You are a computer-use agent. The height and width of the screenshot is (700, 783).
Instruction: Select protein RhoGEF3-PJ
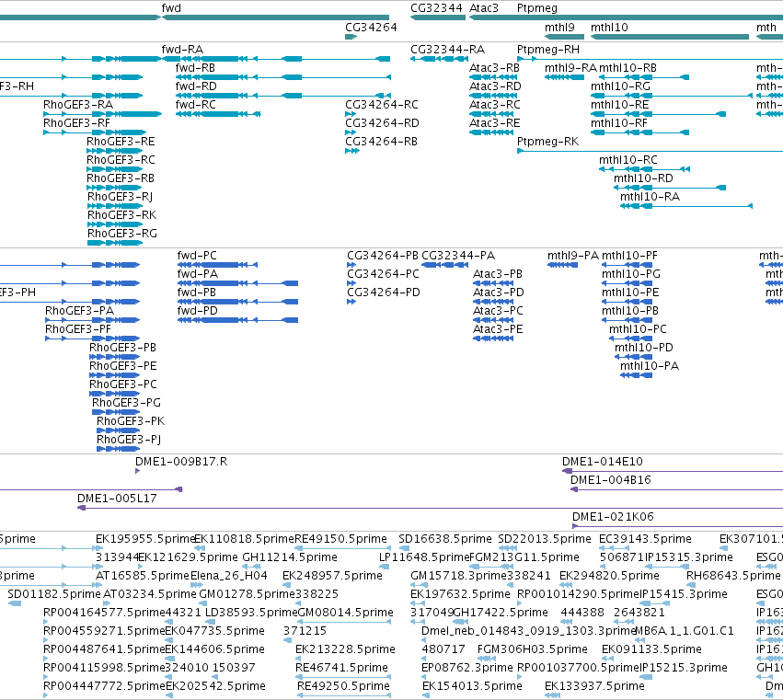(128, 440)
